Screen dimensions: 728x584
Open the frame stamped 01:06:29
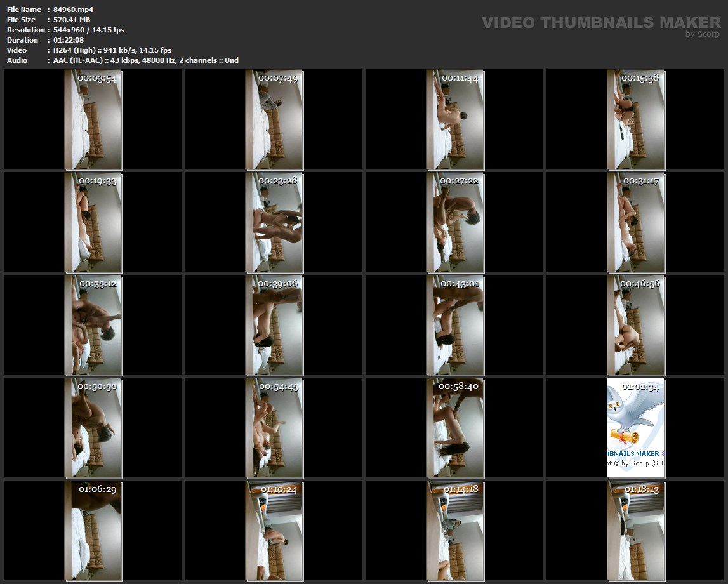pos(93,532)
